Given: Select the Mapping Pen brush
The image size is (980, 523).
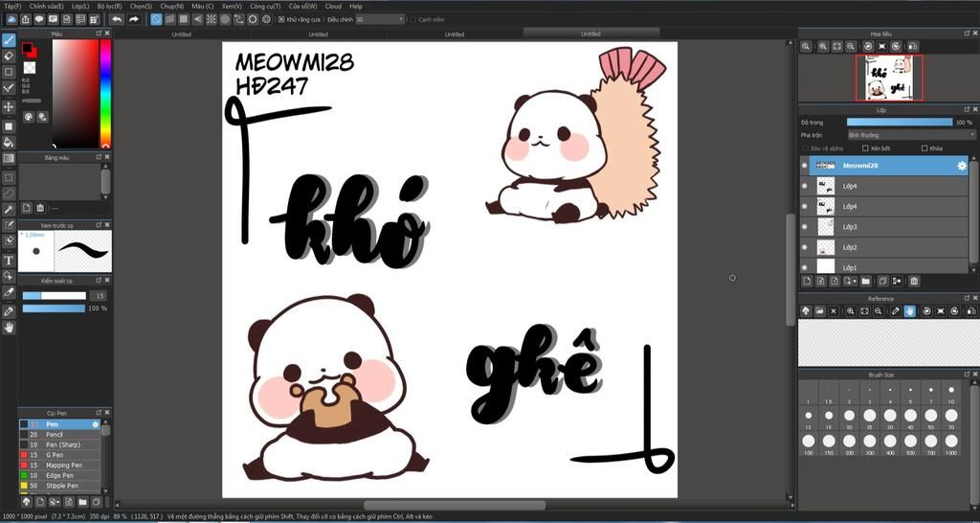Looking at the screenshot, I should click(x=59, y=466).
